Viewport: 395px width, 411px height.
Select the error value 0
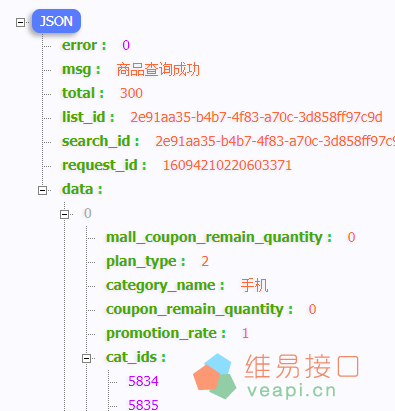pos(126,45)
